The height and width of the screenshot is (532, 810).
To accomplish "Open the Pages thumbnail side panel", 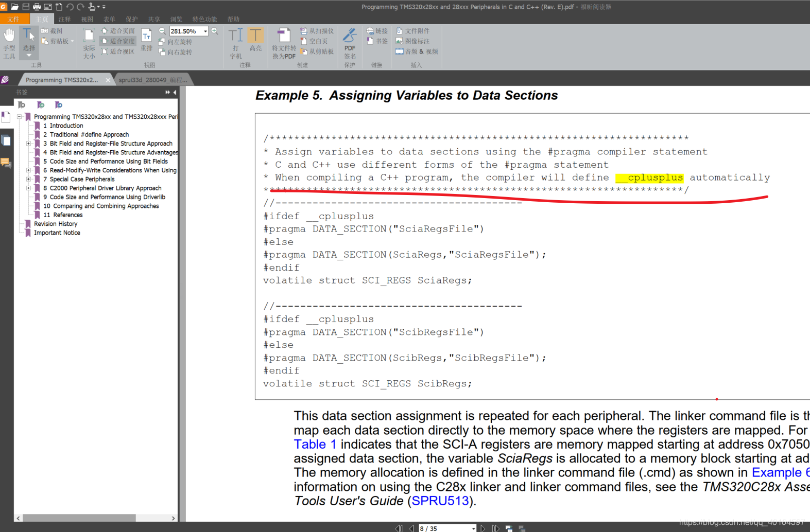I will coord(6,140).
